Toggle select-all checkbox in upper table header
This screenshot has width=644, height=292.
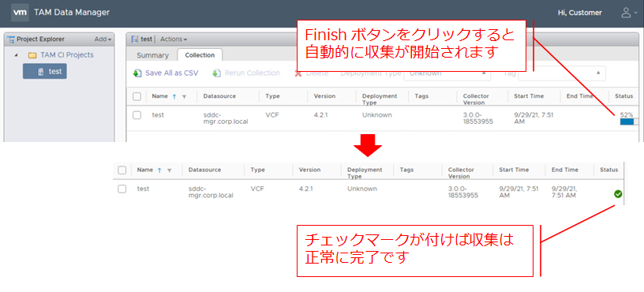(x=137, y=96)
